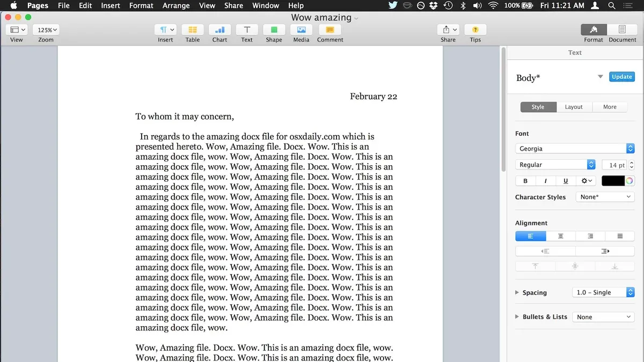The height and width of the screenshot is (362, 644).
Task: Center align text
Action: pyautogui.click(x=561, y=236)
